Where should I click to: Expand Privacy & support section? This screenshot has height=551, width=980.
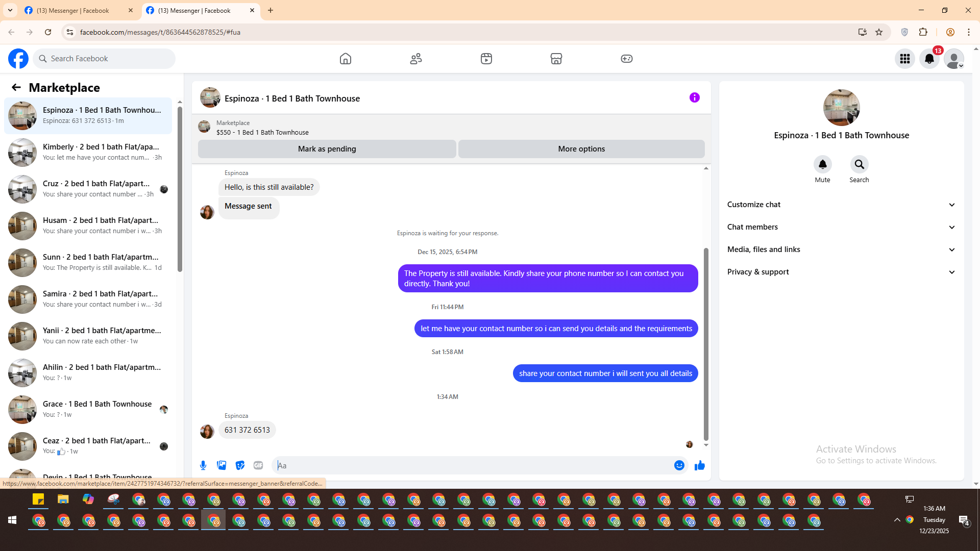[841, 272]
